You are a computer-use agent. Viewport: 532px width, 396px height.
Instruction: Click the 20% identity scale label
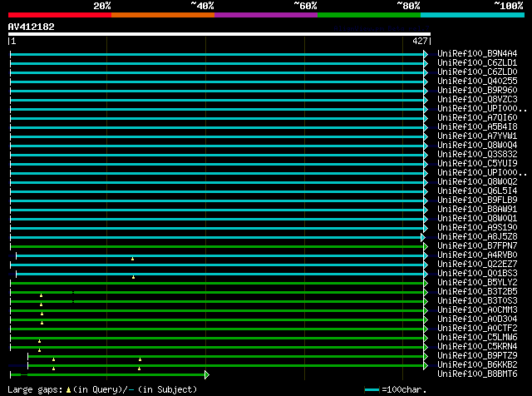[102, 6]
